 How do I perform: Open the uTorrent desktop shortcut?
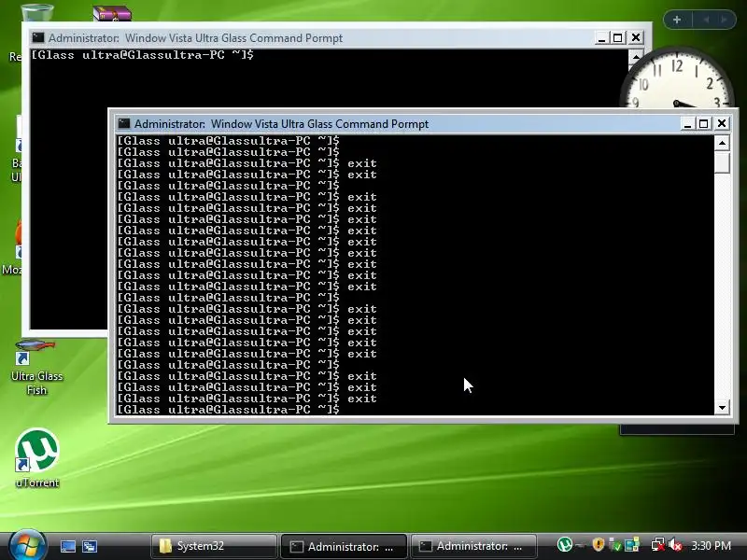pyautogui.click(x=37, y=458)
